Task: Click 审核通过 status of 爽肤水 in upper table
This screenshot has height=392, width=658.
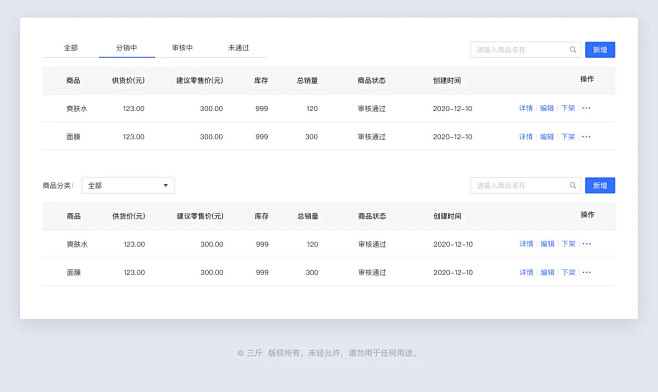Action: pos(371,108)
